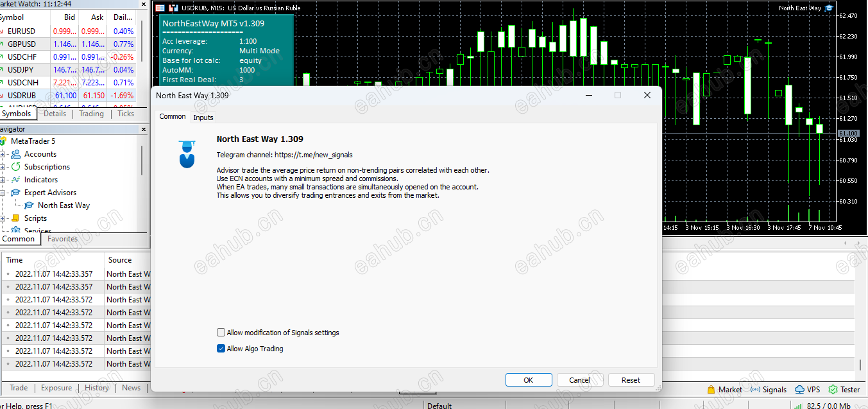Open the News tab in Toolbox
The width and height of the screenshot is (868, 409).
tap(131, 388)
